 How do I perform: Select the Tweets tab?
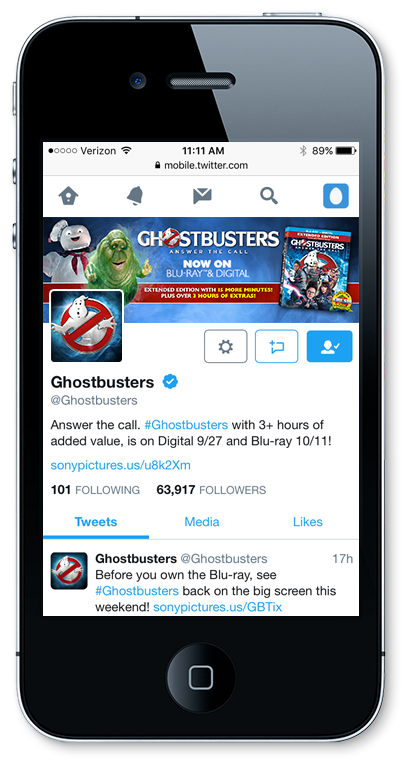click(96, 522)
